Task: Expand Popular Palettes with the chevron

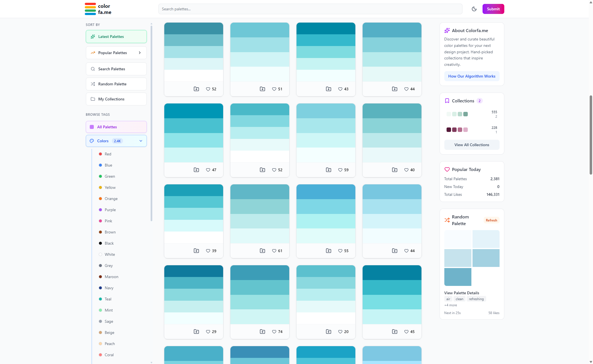Action: coord(140,53)
